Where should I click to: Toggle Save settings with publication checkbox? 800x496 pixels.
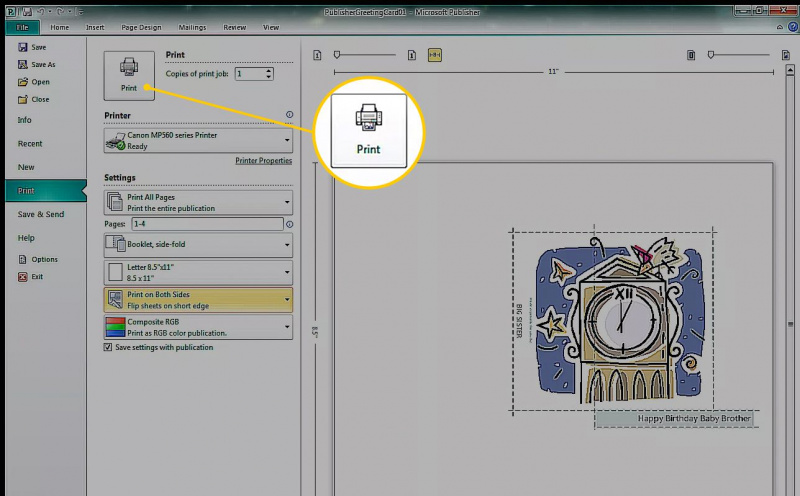[x=108, y=347]
